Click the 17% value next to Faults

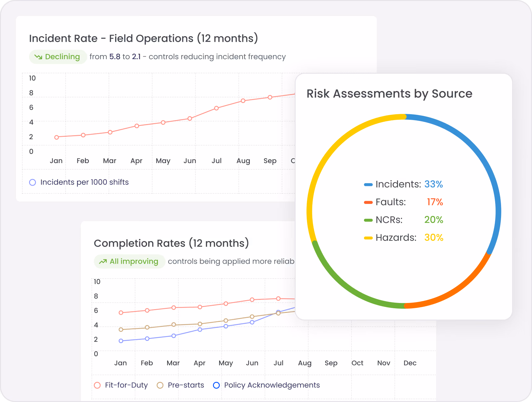[435, 202]
